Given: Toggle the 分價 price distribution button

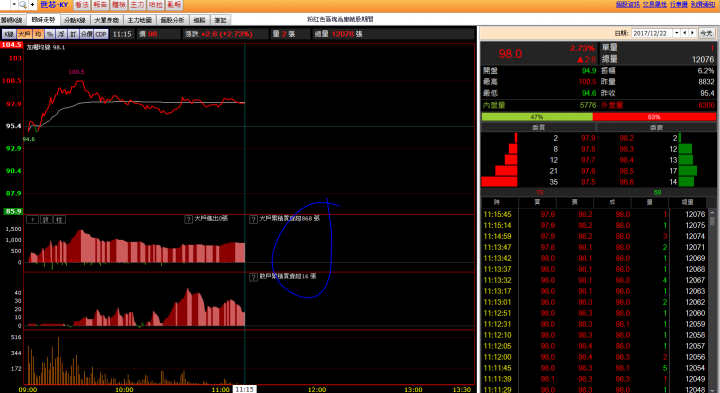Looking at the screenshot, I should point(86,34).
